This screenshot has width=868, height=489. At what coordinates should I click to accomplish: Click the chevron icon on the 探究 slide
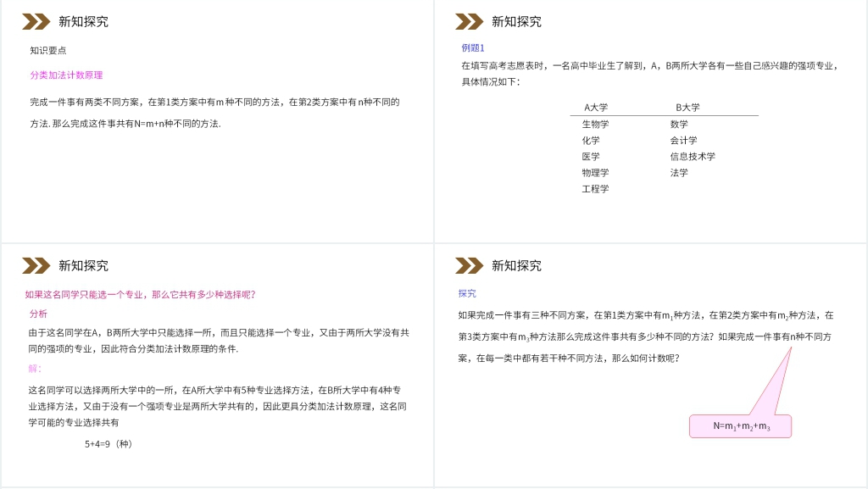469,265
